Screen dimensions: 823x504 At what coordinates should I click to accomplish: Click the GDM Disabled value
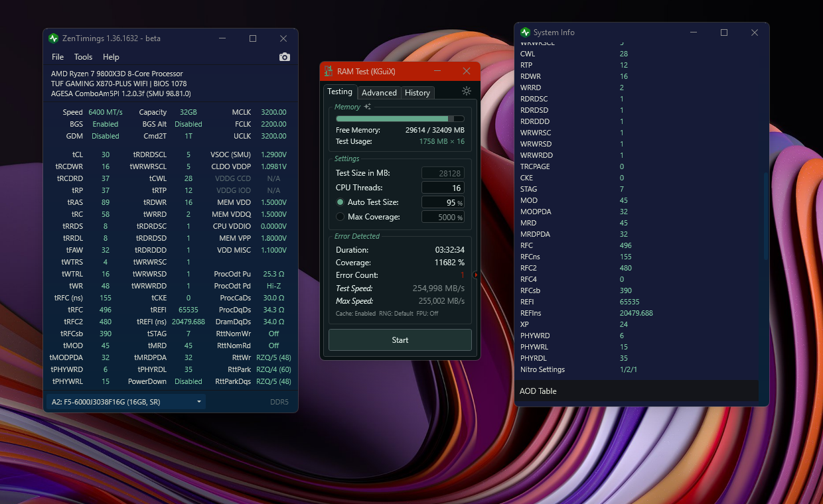click(x=106, y=136)
